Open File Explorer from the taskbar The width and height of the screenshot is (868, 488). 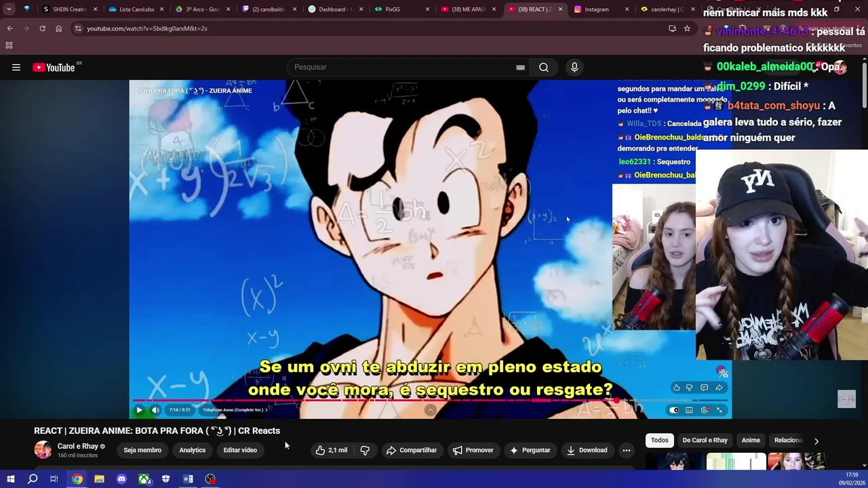99,479
